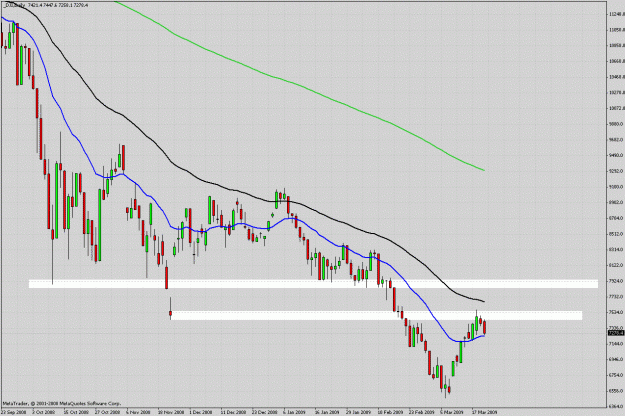Click the "6 Jan 2009" date label
Viewport: 625px width, 416px height.
(x=294, y=412)
